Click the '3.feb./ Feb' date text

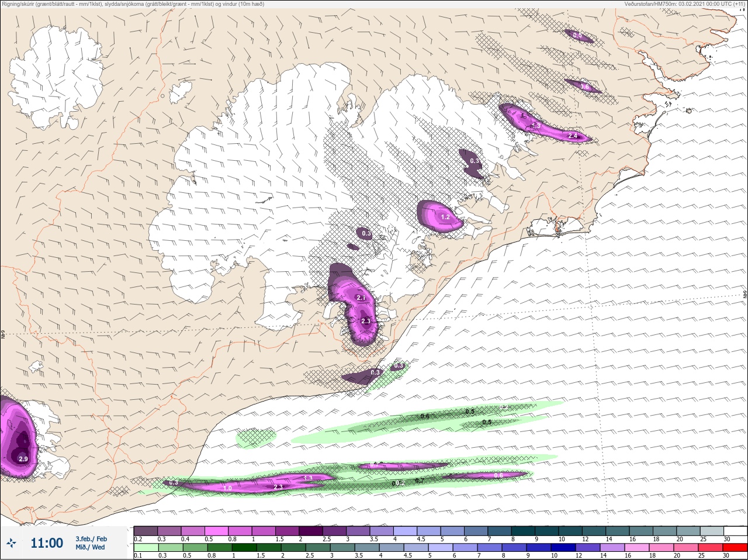tap(91, 538)
